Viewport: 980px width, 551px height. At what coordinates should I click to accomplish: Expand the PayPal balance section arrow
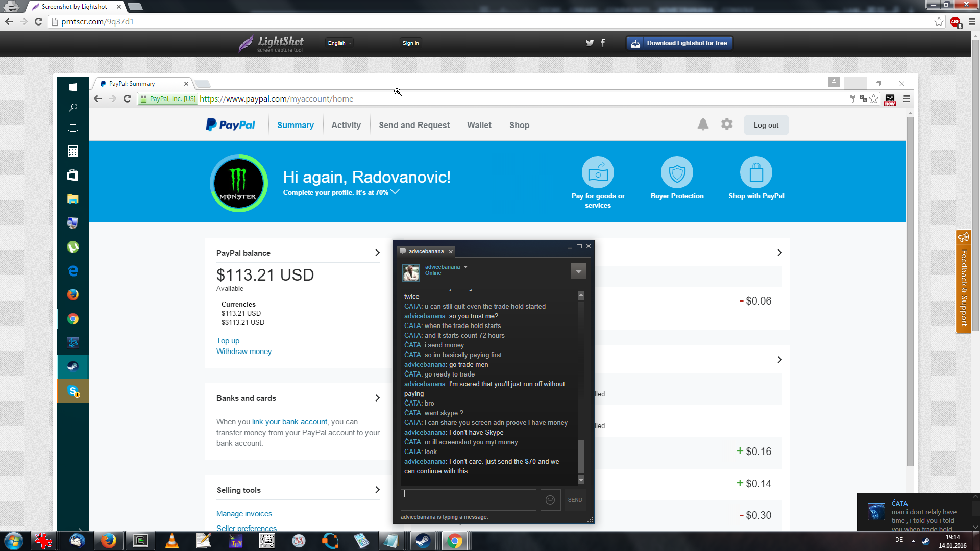point(377,253)
